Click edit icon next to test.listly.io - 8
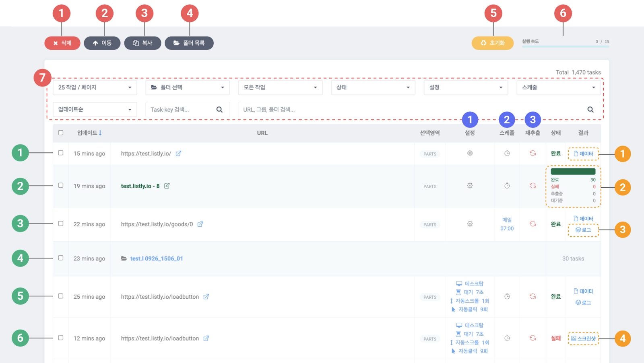The image size is (644, 363). click(x=167, y=186)
